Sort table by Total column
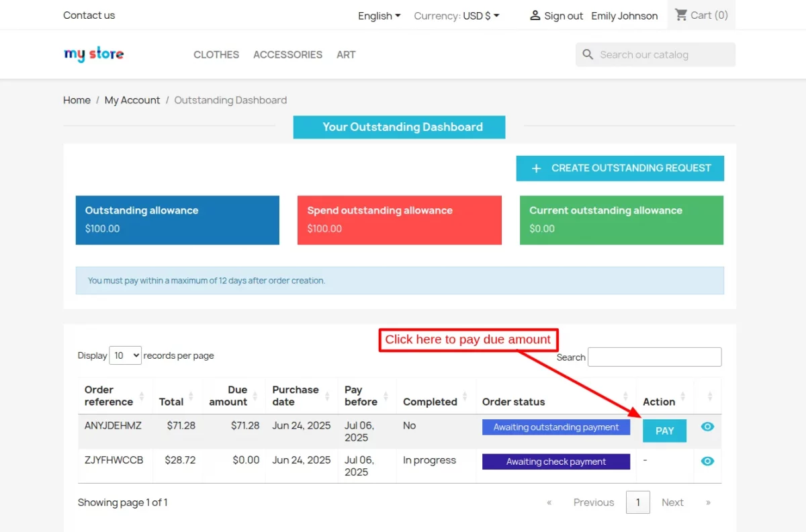The height and width of the screenshot is (532, 806). click(191, 396)
